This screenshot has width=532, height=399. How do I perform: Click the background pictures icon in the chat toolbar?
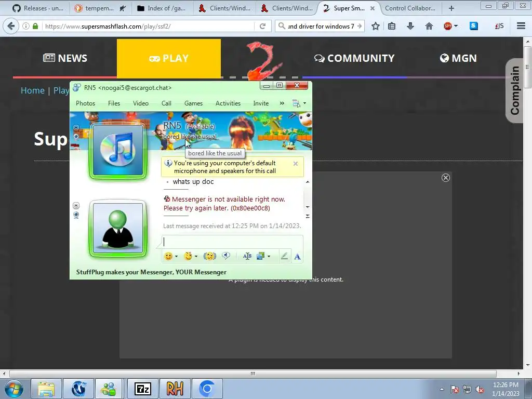coord(260,256)
